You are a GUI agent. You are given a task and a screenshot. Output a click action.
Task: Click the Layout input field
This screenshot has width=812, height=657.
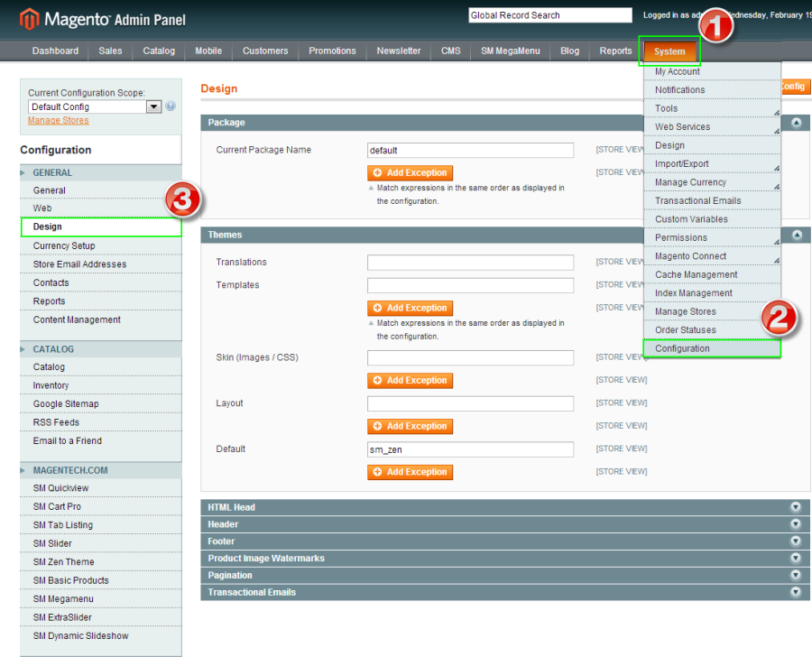pyautogui.click(x=470, y=403)
